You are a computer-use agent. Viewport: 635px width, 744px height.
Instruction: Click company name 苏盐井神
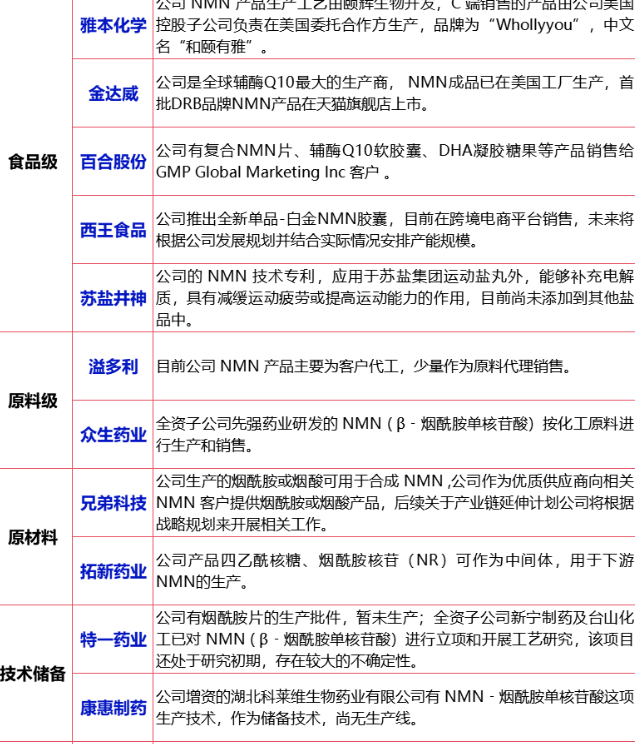click(x=113, y=298)
